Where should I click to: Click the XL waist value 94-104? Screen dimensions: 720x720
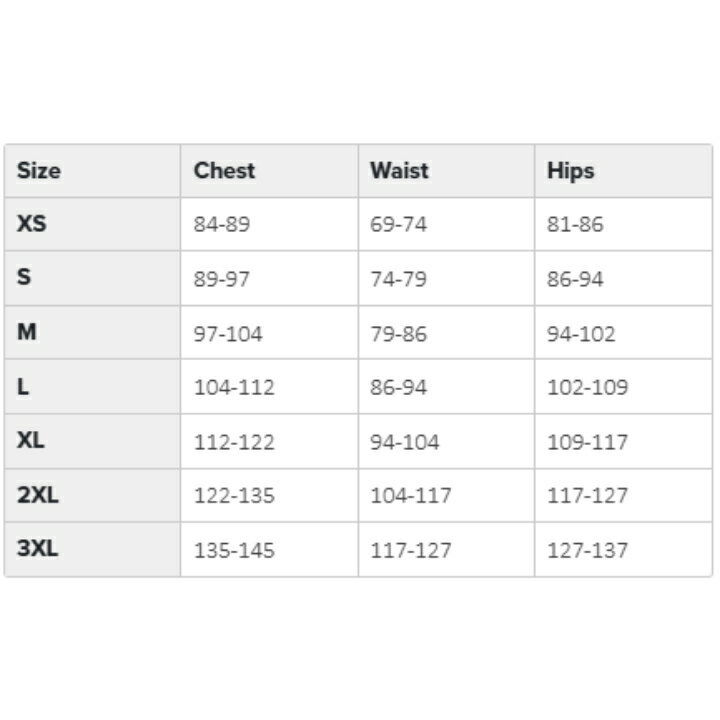[405, 442]
